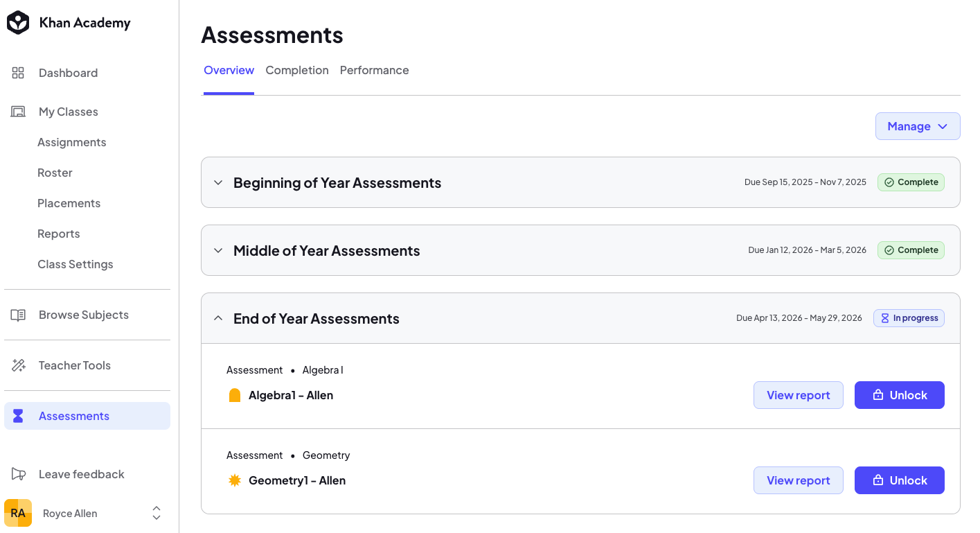Screen dimensions: 980x533
Task: Click the Beginning of Year Assessments heading
Action: pos(337,183)
